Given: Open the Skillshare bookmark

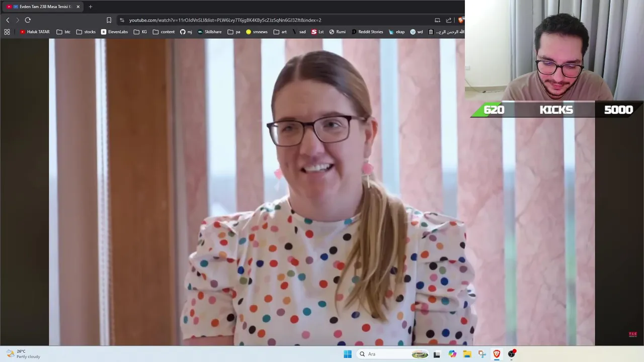Looking at the screenshot, I should (x=210, y=32).
